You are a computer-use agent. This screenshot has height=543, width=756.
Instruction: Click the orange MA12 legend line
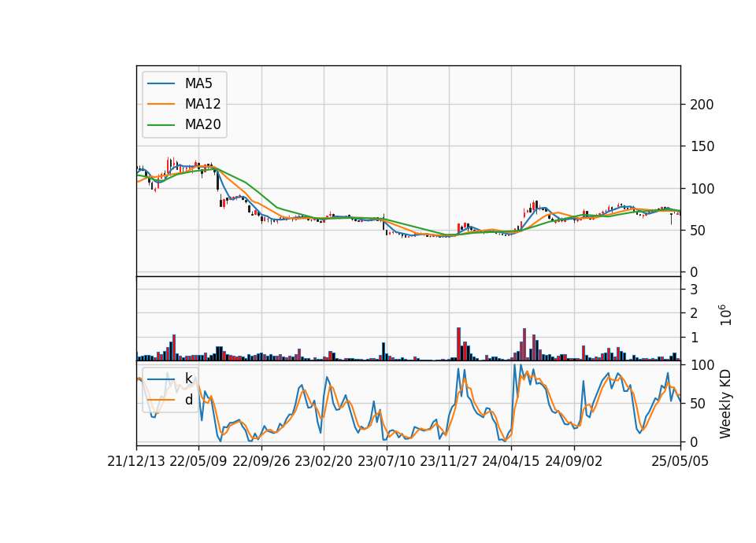tap(161, 104)
